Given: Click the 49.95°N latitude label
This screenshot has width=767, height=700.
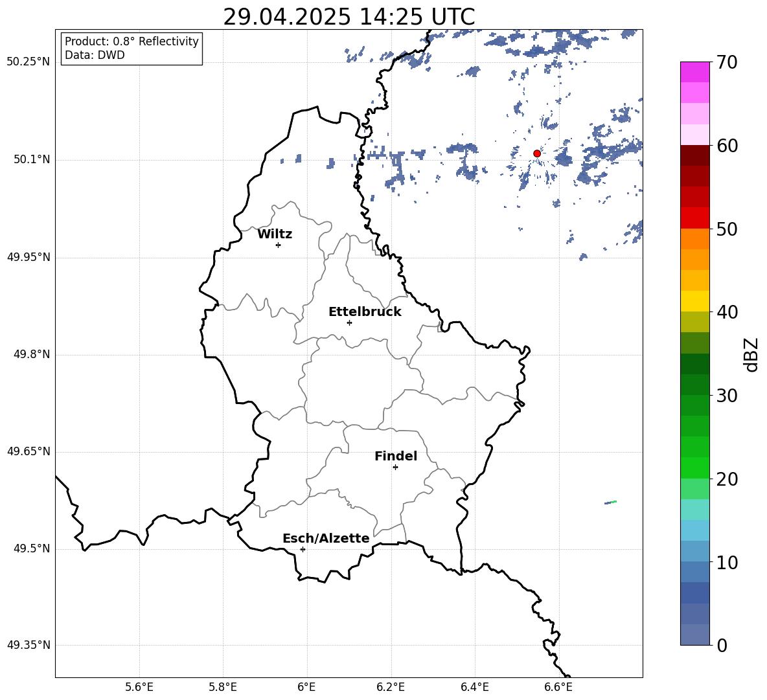Looking at the screenshot, I should coord(29,257).
